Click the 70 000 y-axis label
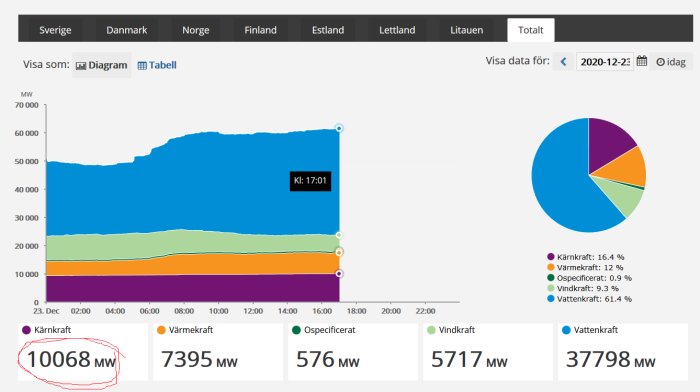 (26, 105)
